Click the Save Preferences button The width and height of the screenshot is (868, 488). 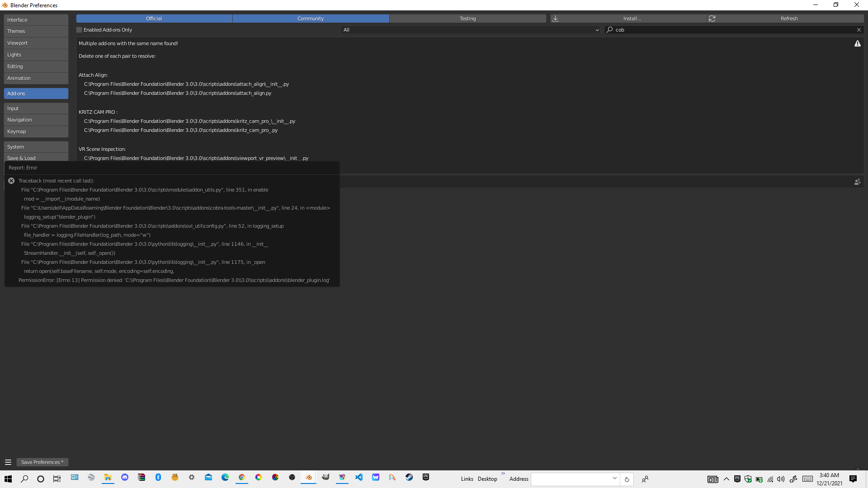point(42,462)
